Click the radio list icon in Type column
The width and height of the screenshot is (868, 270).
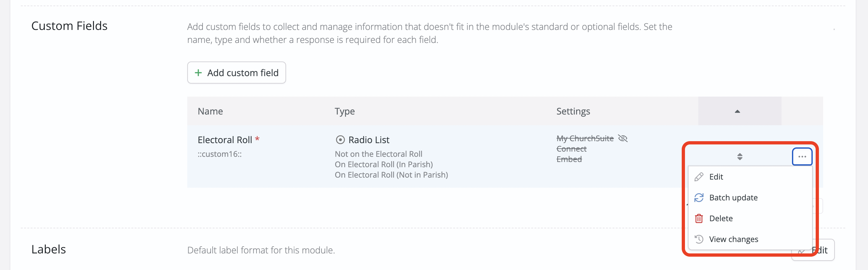[340, 140]
